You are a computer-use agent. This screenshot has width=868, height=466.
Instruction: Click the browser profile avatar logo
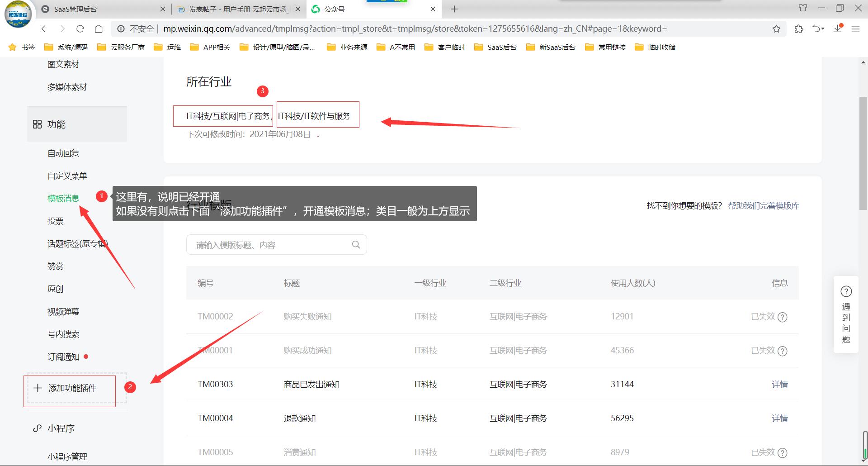[x=18, y=14]
